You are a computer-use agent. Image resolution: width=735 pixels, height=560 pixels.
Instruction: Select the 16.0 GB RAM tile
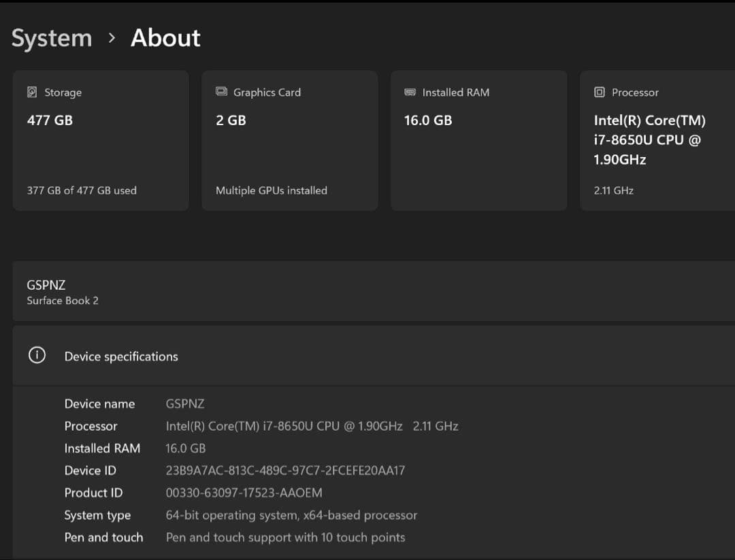[x=478, y=141]
